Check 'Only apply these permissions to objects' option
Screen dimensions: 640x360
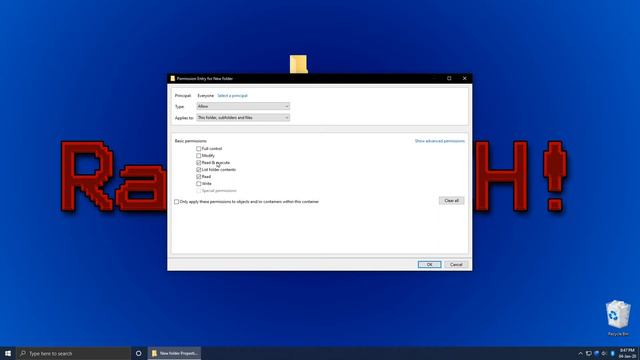click(176, 202)
